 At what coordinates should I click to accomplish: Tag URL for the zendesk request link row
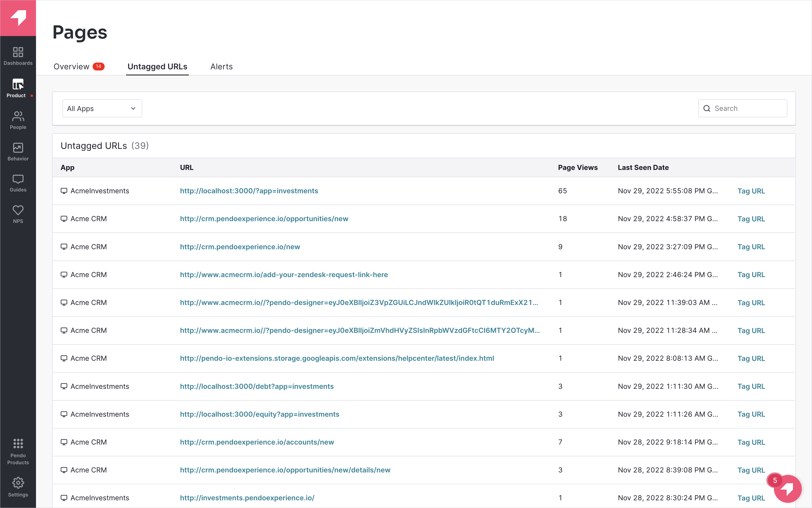pyautogui.click(x=751, y=275)
